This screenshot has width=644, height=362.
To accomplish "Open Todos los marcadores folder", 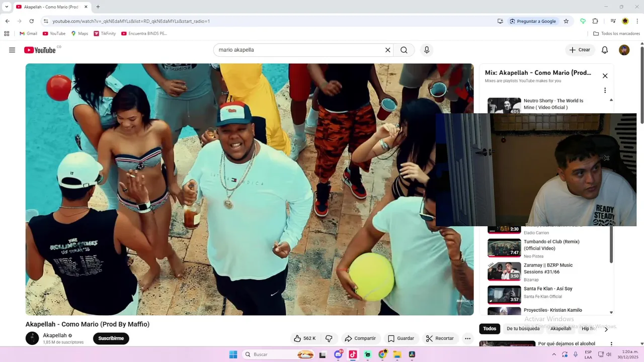I will [616, 34].
